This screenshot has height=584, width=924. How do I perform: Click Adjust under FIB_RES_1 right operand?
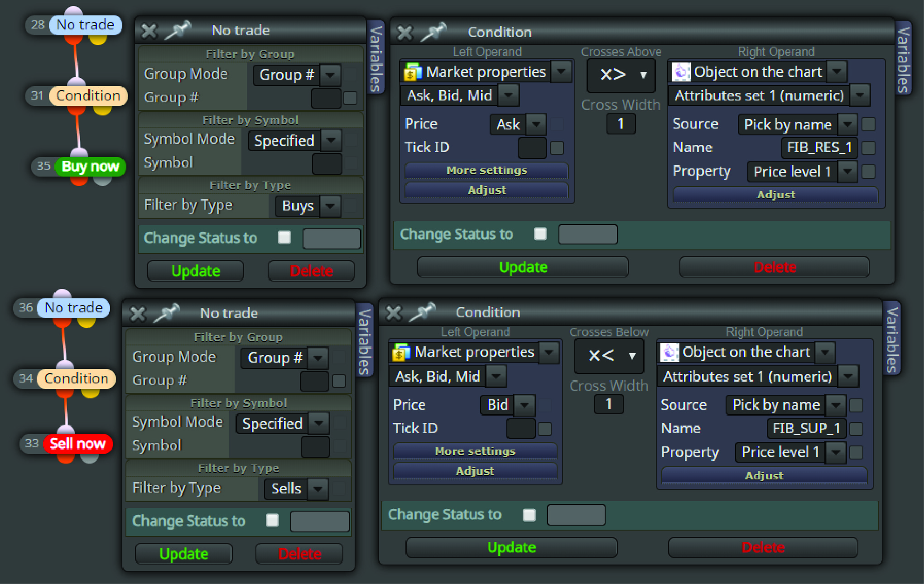(x=776, y=195)
